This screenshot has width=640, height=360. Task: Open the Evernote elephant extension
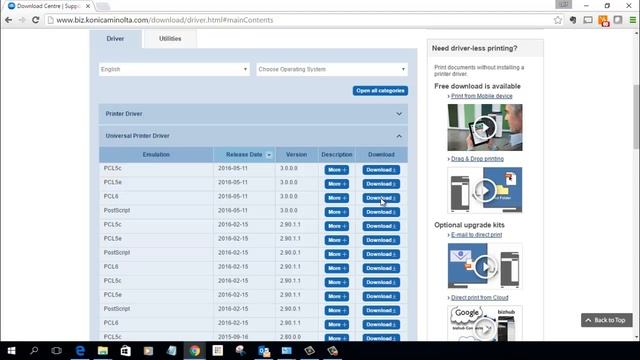tap(573, 20)
